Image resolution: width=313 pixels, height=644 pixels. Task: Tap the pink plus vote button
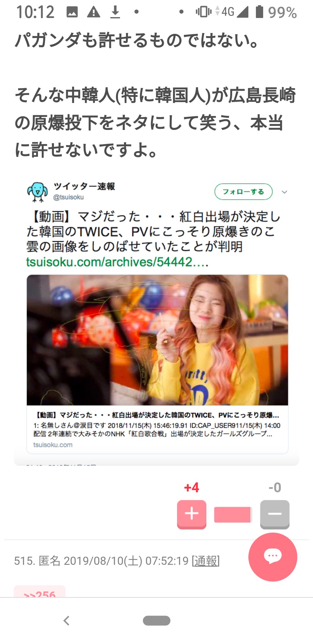(192, 514)
